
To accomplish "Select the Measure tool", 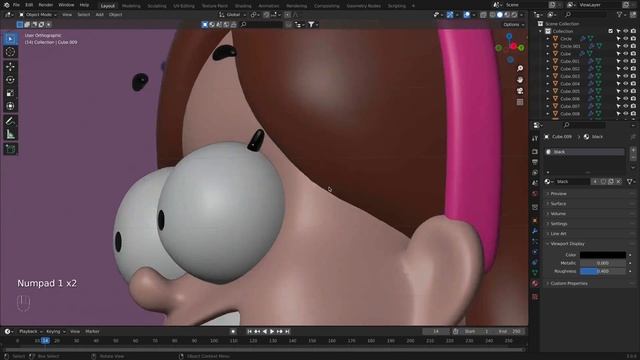I will pos(11,134).
